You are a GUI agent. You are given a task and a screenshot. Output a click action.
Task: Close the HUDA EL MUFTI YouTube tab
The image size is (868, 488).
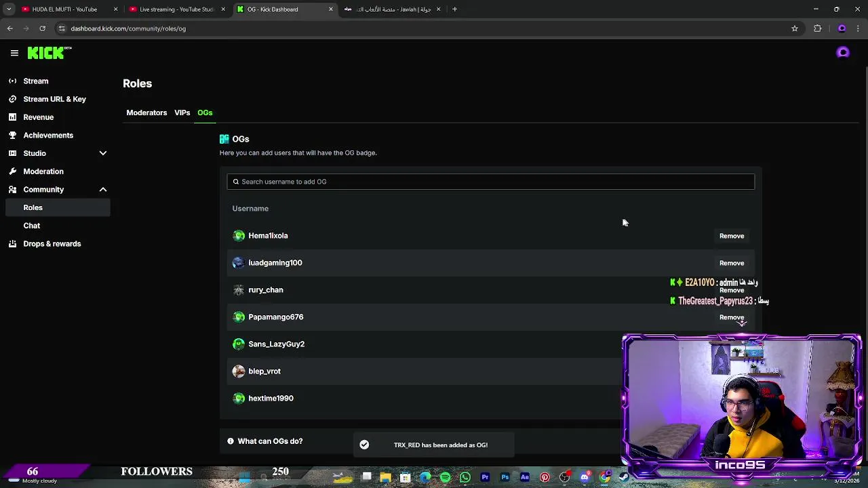point(115,9)
